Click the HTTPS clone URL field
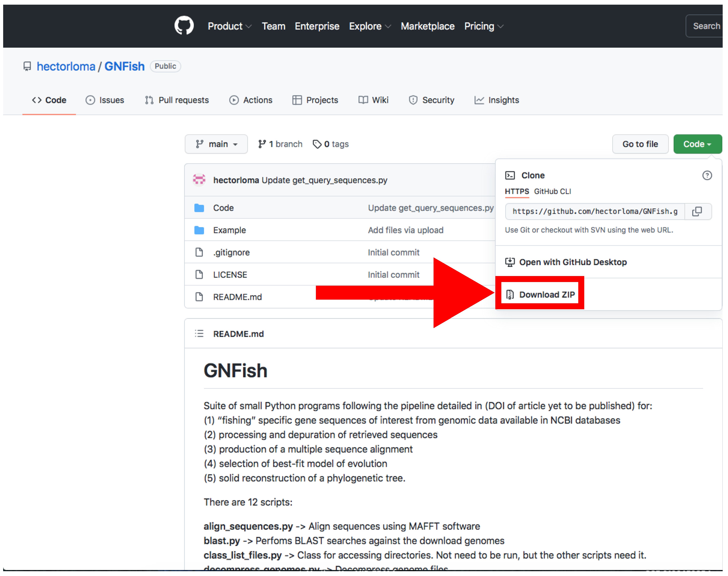 click(x=594, y=211)
